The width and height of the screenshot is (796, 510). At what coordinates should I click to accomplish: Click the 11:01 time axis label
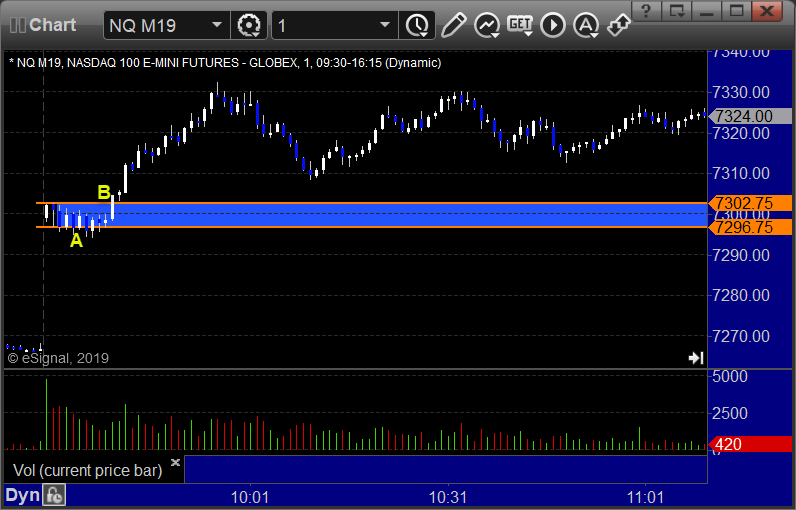(645, 497)
